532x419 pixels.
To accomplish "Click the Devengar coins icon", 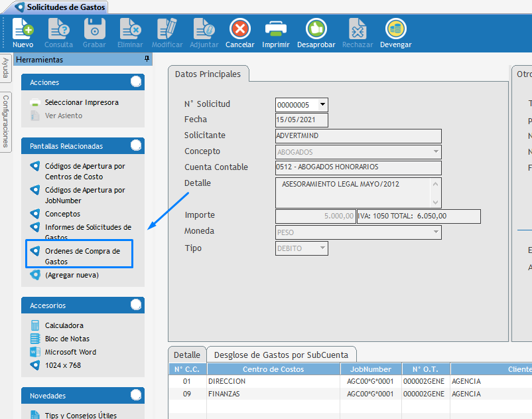I will 395,29.
